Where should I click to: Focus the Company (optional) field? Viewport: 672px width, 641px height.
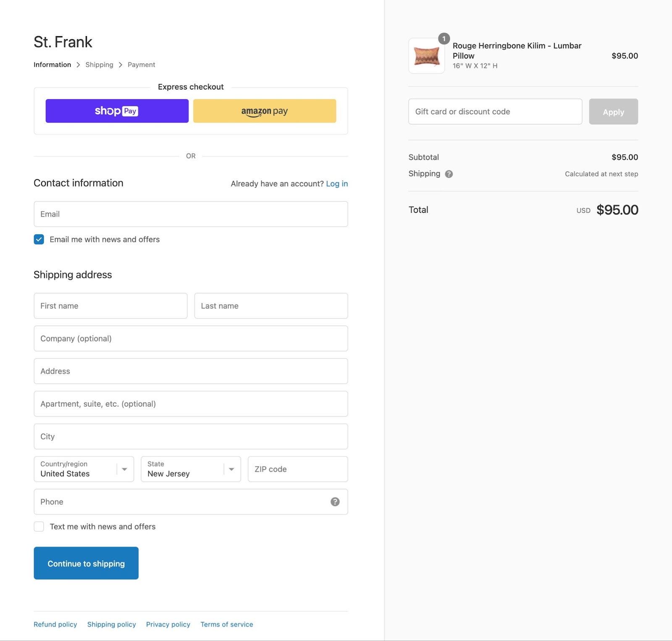click(x=191, y=338)
